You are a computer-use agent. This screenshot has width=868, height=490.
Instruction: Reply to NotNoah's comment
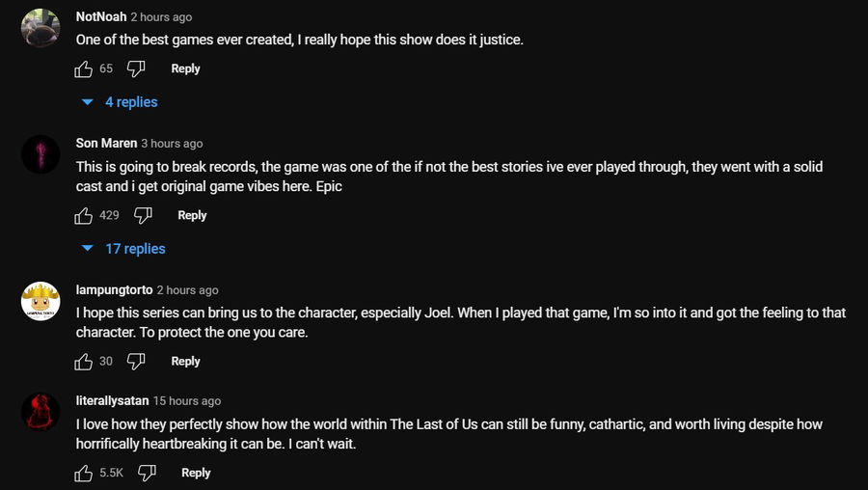point(185,68)
